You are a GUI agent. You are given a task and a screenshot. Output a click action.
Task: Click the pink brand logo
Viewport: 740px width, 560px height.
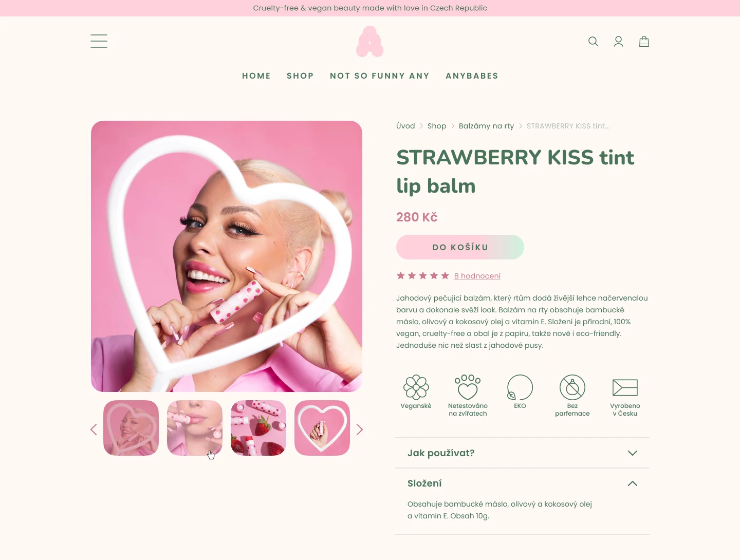click(x=370, y=42)
